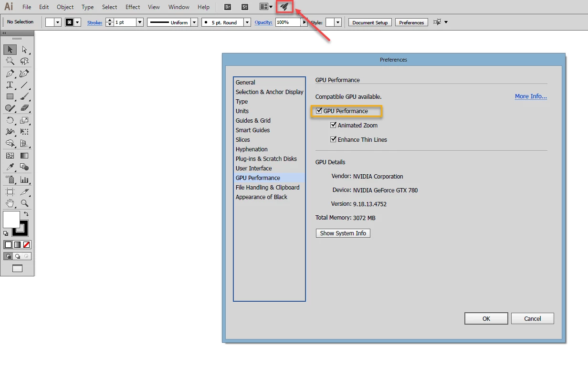Open Adobe Bridge via Br icon
The height and width of the screenshot is (391, 588).
(x=228, y=7)
